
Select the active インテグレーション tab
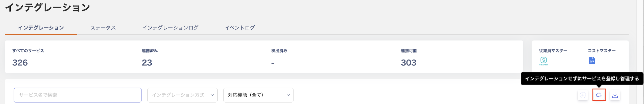(x=41, y=28)
